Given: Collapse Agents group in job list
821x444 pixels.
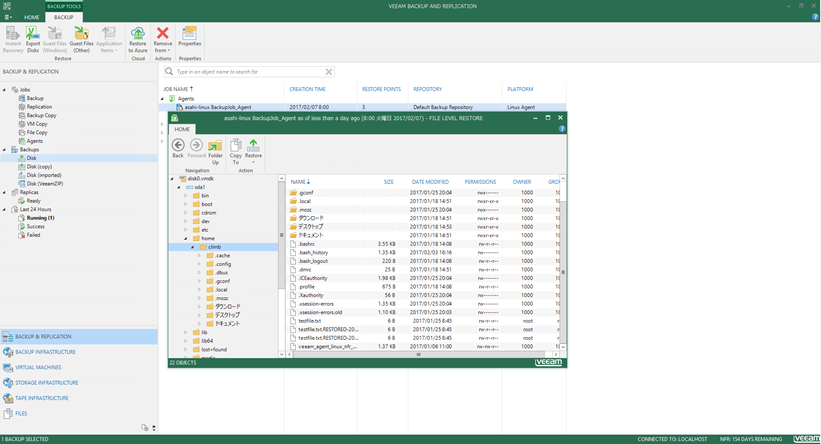Looking at the screenshot, I should pyautogui.click(x=162, y=98).
